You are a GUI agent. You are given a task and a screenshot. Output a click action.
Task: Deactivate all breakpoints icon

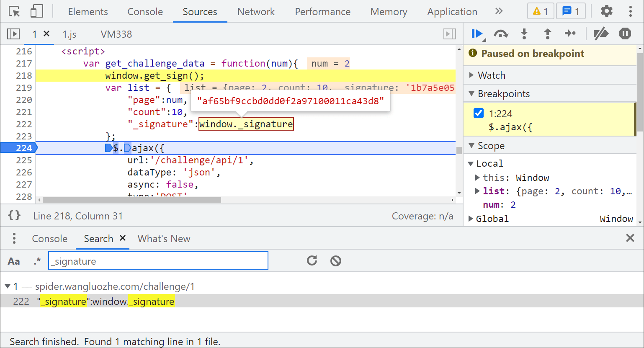[x=601, y=34]
